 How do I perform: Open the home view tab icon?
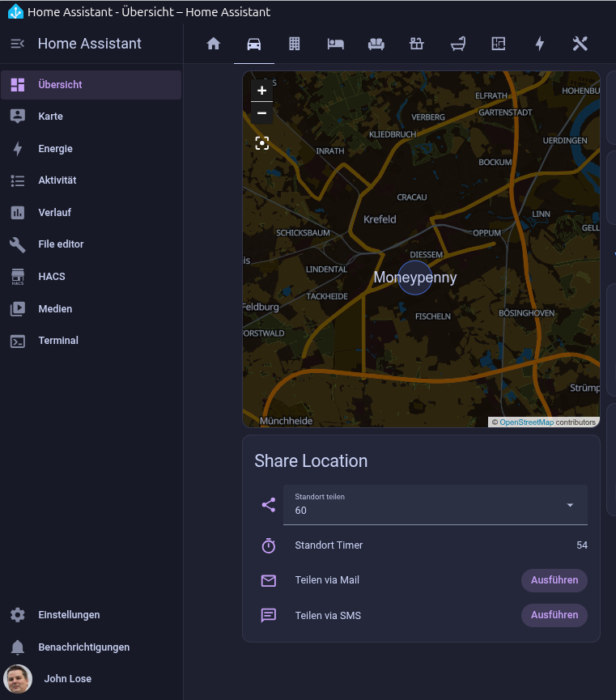pos(214,44)
